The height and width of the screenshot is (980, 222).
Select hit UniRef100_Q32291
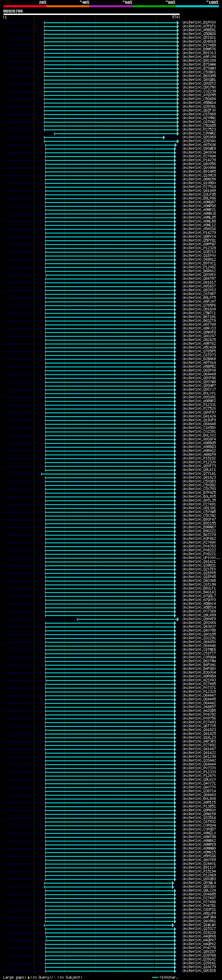(x=199, y=638)
